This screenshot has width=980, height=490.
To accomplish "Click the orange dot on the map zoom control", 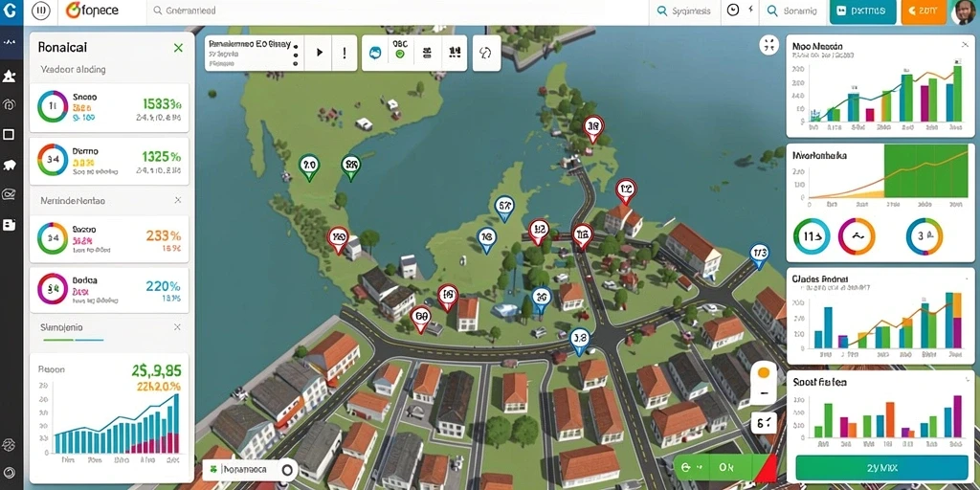I will (x=763, y=373).
